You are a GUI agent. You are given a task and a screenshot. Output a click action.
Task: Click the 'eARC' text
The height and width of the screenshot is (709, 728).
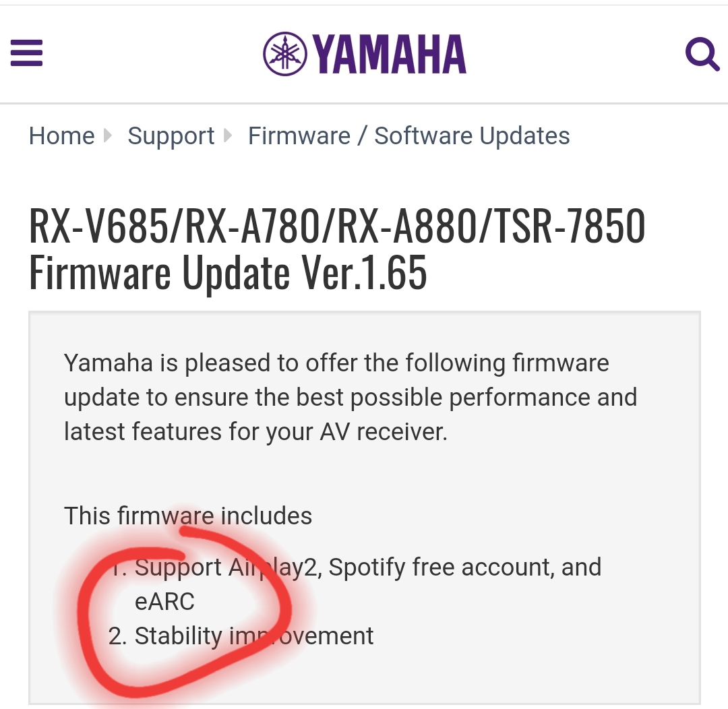tap(164, 601)
